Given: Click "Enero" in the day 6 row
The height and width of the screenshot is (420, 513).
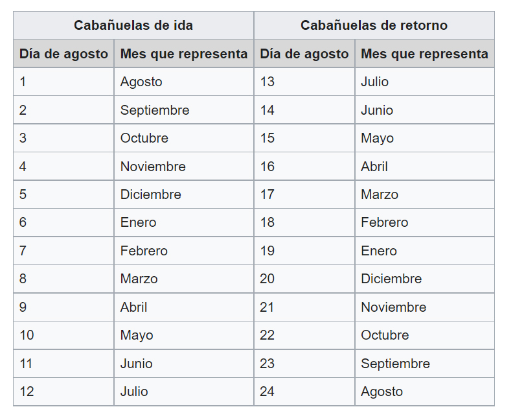Looking at the screenshot, I should pos(138,222).
